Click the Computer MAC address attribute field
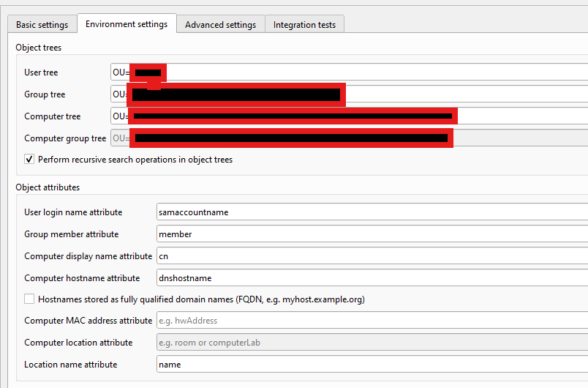The image size is (588, 388). point(372,321)
